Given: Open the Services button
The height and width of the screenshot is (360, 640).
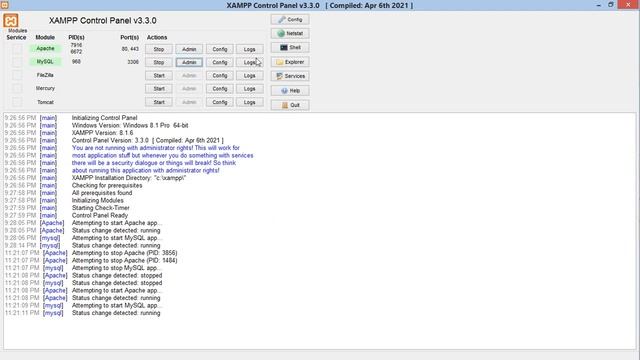Looking at the screenshot, I should (x=290, y=76).
